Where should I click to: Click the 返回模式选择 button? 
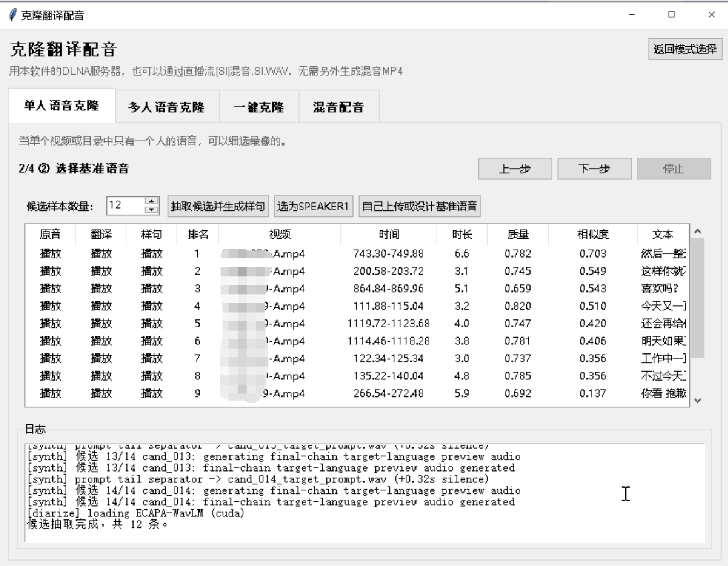tap(685, 49)
